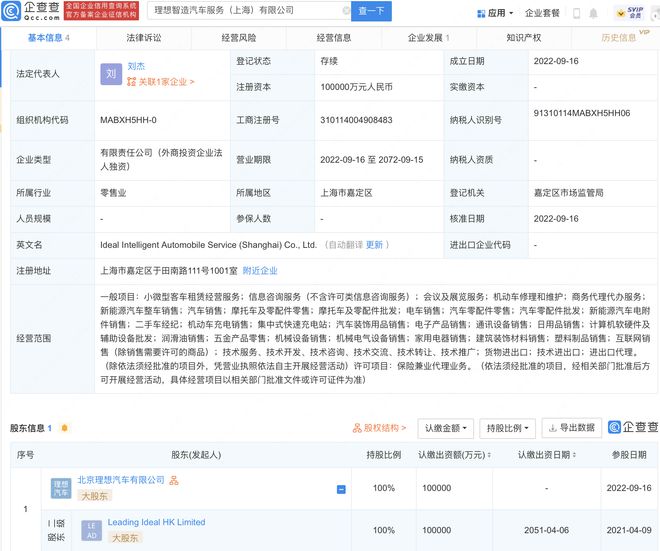The height and width of the screenshot is (551, 660).
Task: Click the contribution date 2051-04-06
Action: (546, 530)
